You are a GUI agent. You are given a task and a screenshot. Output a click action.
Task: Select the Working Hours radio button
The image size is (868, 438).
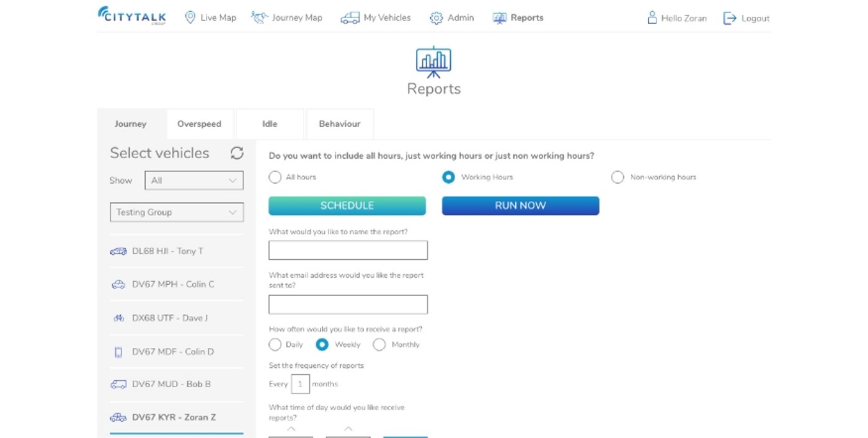click(x=448, y=177)
